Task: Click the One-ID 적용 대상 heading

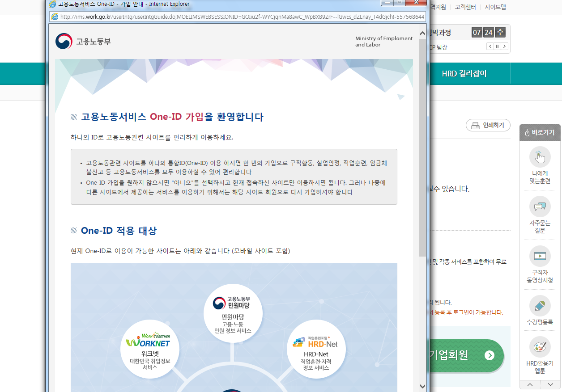Action: (119, 231)
